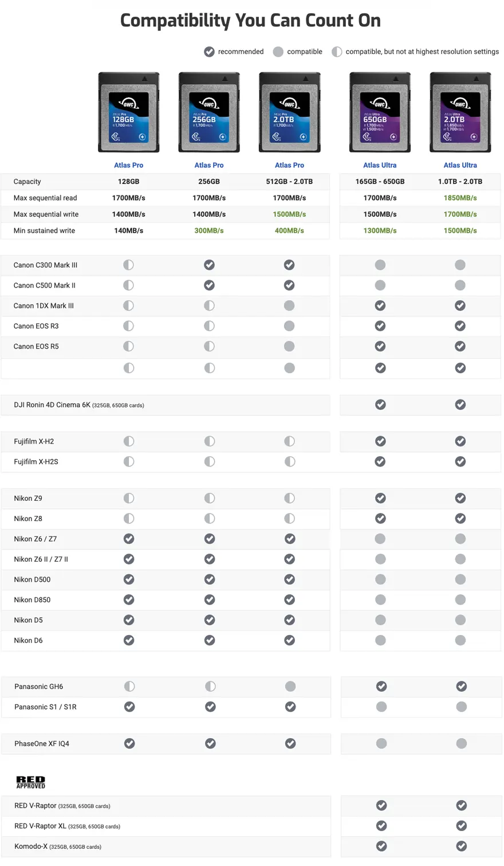Click the solid gray compatible circle in legend

click(x=278, y=52)
